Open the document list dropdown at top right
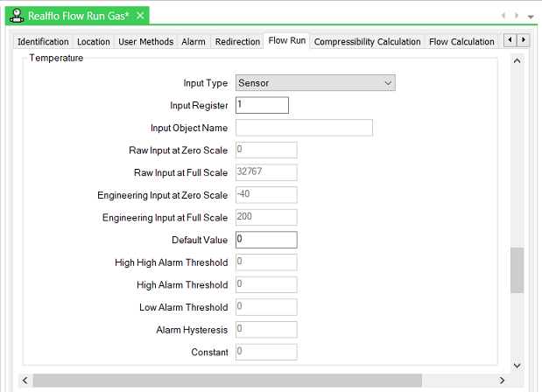Viewport: 542px width, 392px height. 531,16
